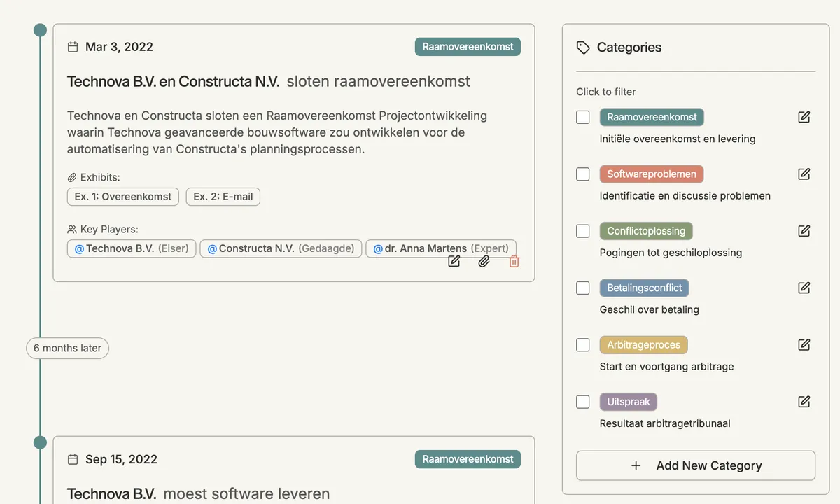Select key player Technova B.V. (Eiser)
The height and width of the screenshot is (504, 840).
pos(132,248)
